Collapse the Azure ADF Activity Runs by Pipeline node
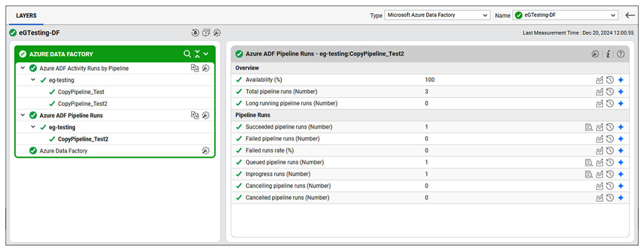The image size is (644, 251). click(x=23, y=68)
